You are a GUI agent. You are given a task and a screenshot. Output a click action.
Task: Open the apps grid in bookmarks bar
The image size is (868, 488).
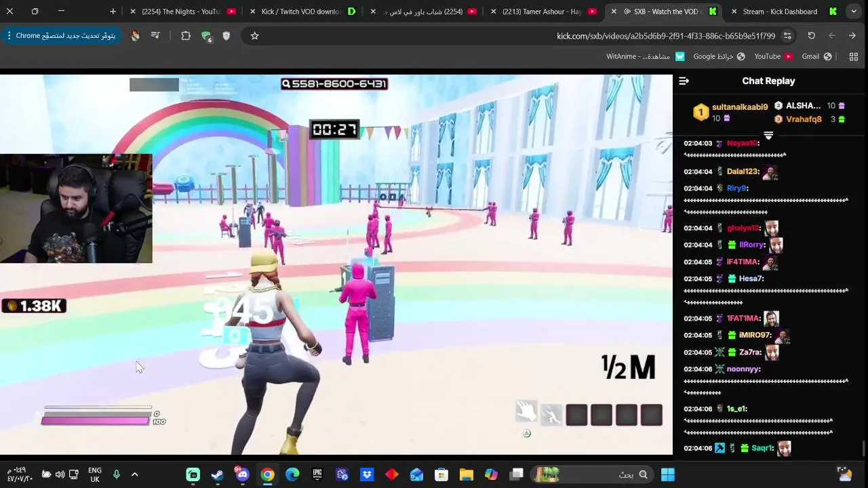tap(854, 57)
